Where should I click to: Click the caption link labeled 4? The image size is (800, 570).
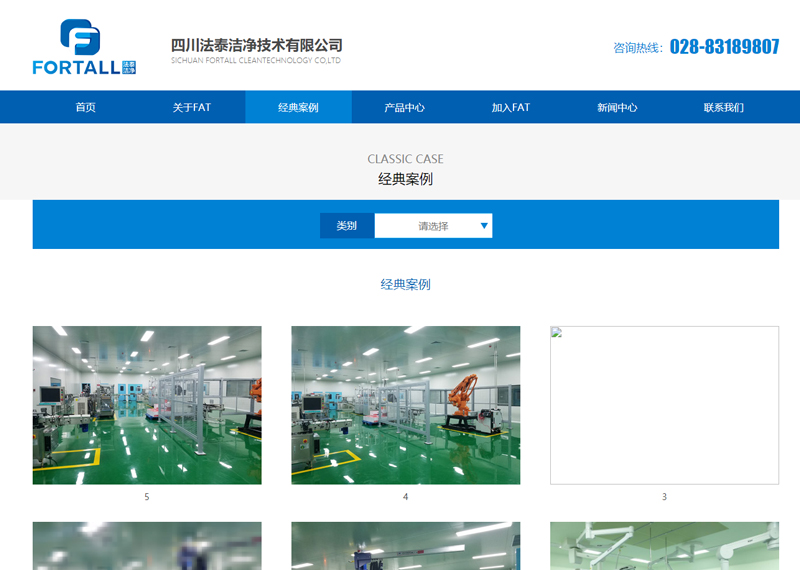405,497
